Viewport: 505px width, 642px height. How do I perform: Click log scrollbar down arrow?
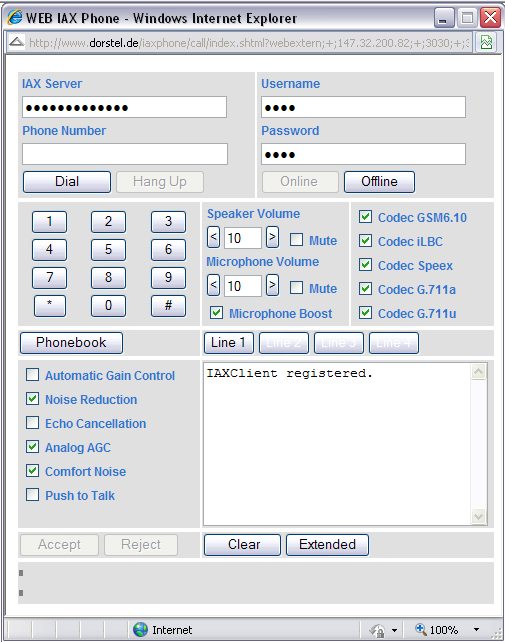click(x=478, y=516)
